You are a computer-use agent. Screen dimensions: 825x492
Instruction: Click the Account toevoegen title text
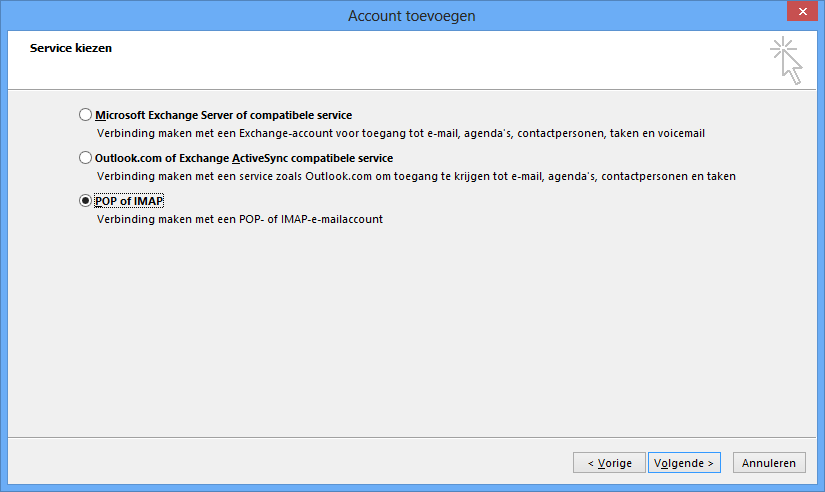coord(412,16)
